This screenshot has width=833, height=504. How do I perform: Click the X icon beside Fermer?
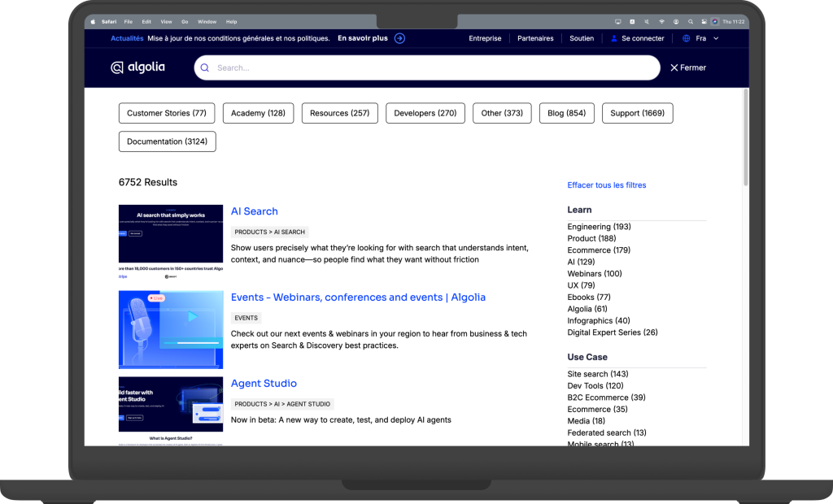(x=674, y=68)
